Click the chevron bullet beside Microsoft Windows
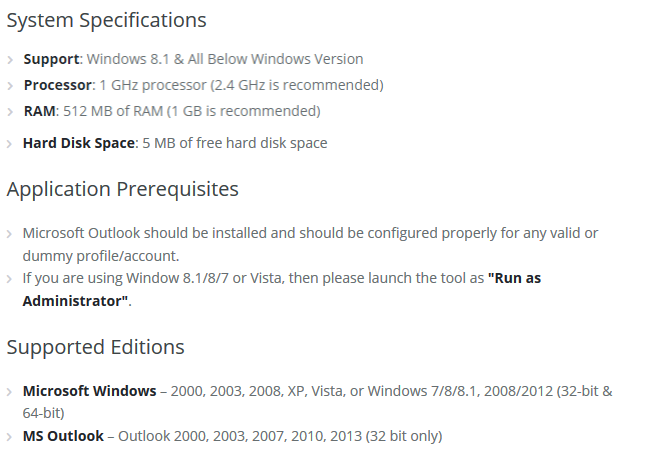This screenshot has width=649, height=457. point(10,392)
